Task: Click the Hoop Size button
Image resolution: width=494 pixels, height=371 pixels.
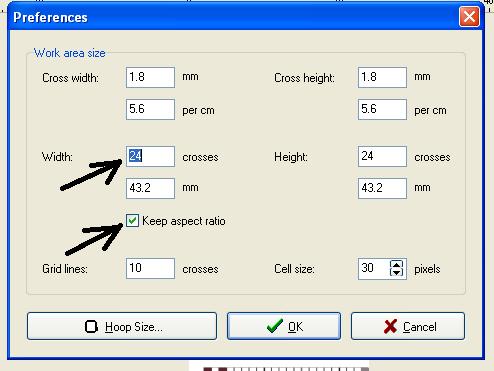Action: coord(122,326)
